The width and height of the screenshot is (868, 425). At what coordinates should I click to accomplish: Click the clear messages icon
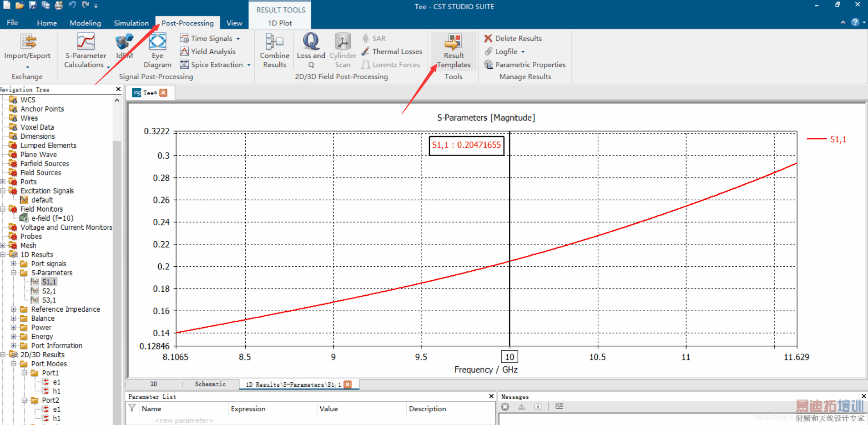559,406
